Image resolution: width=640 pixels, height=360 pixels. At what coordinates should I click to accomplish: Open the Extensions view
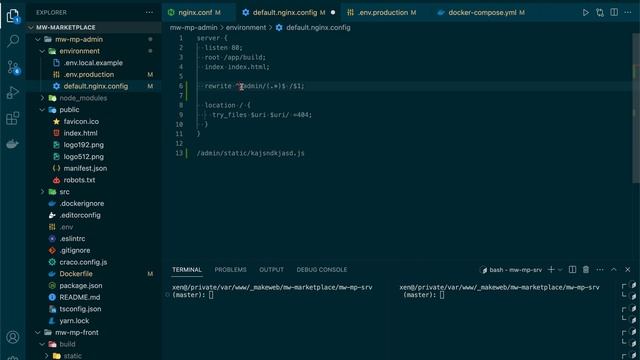(x=13, y=118)
